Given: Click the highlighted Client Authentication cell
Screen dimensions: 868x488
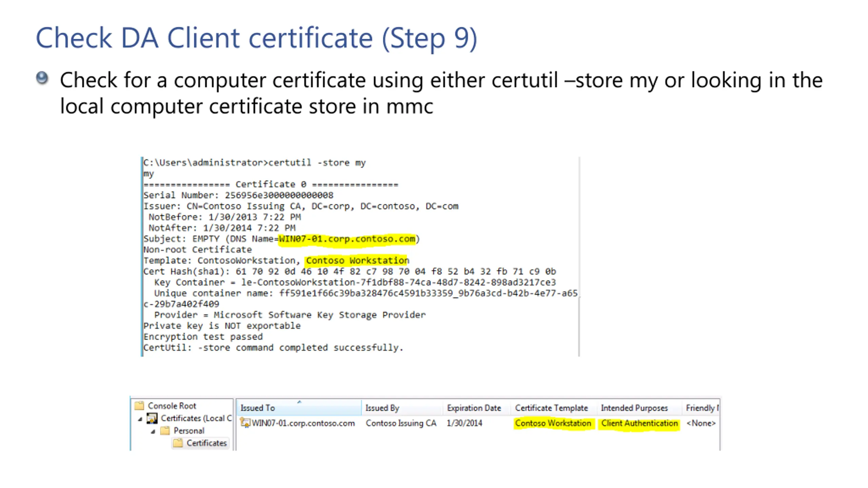Looking at the screenshot, I should pos(639,423).
